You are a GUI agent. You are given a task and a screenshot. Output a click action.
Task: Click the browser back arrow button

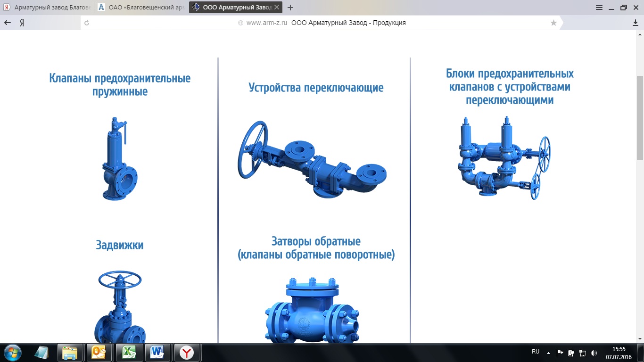click(8, 23)
